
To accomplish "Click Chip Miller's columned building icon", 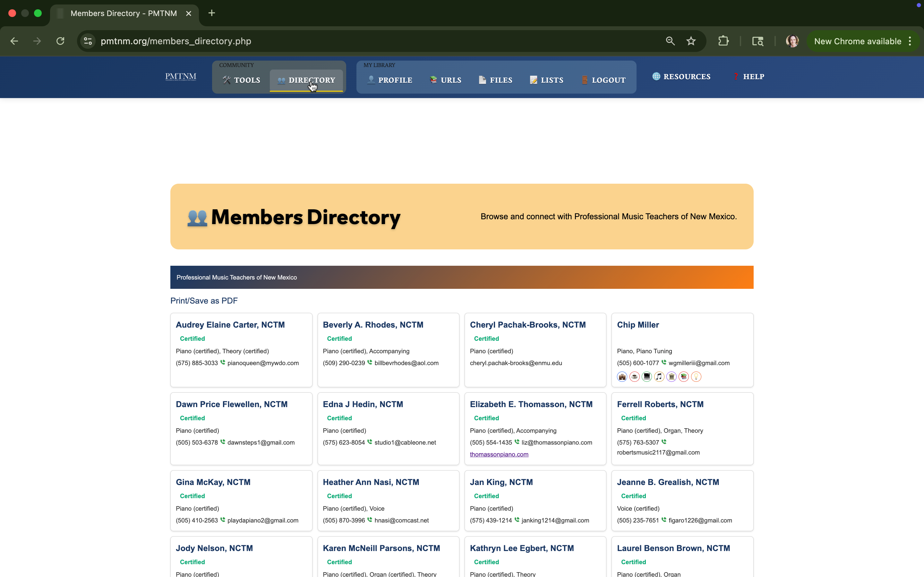I will (x=671, y=377).
